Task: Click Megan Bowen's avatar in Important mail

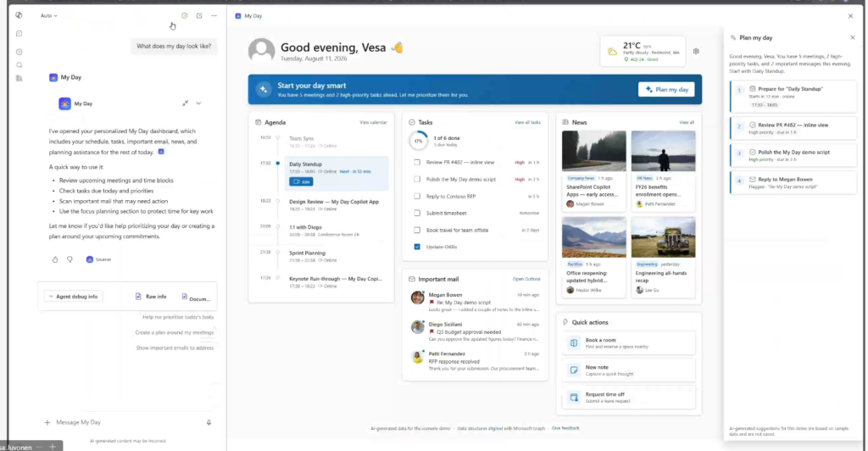Action: point(417,298)
